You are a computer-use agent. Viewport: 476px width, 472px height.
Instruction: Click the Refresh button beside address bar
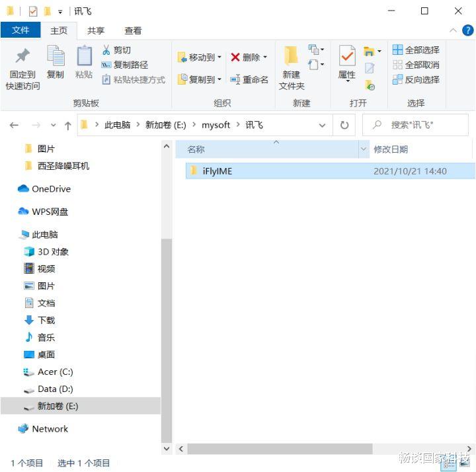(344, 125)
